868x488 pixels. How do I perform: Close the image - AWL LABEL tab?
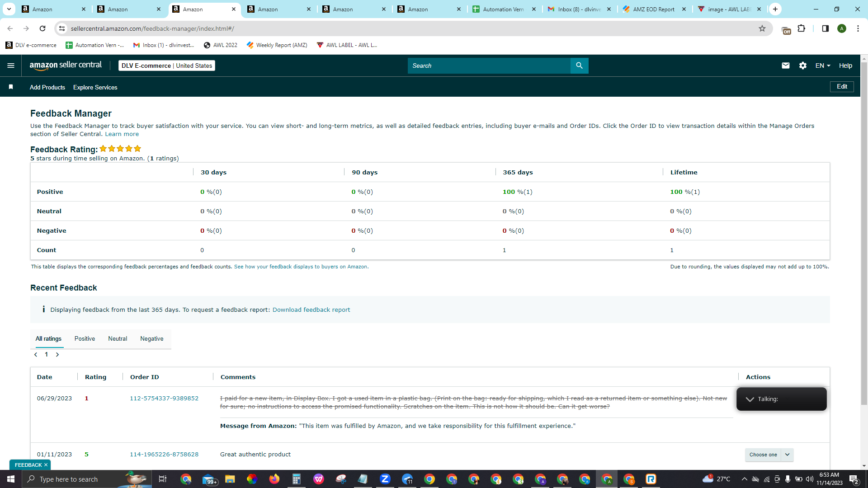coord(759,9)
